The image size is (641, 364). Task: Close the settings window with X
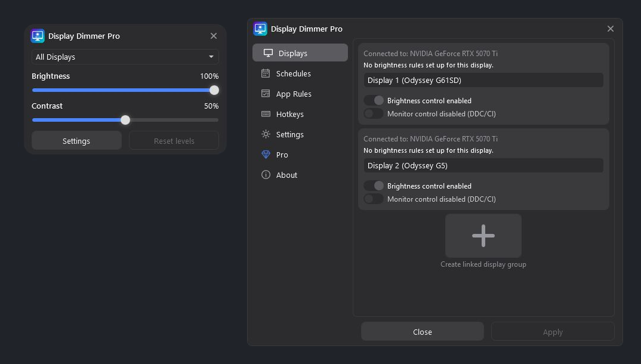click(611, 29)
